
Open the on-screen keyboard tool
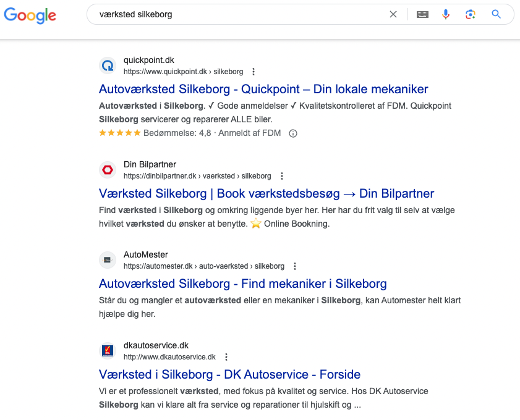pyautogui.click(x=422, y=14)
